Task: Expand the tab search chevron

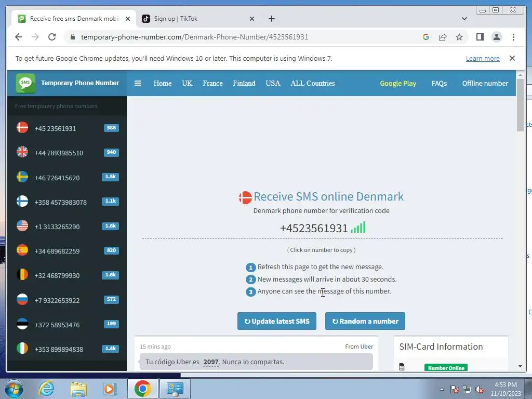Action: 464,19
